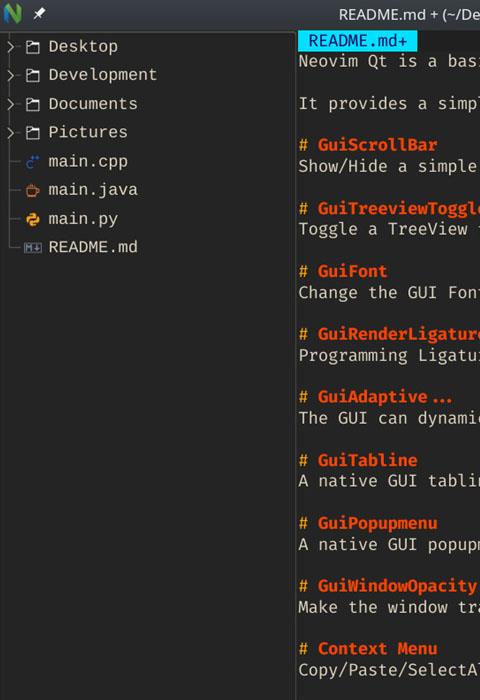This screenshot has height=700, width=480.
Task: Open main.java from the file tree
Action: (x=93, y=190)
